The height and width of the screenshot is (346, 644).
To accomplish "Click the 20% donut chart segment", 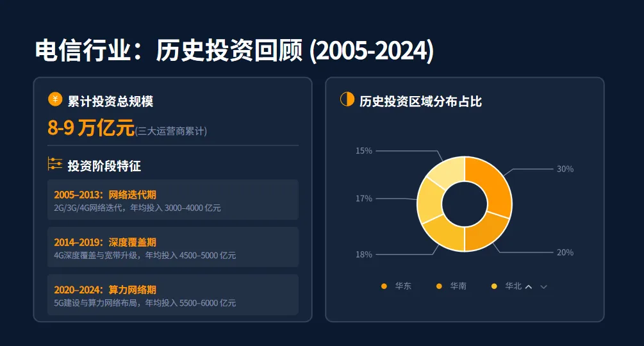I will [x=484, y=231].
